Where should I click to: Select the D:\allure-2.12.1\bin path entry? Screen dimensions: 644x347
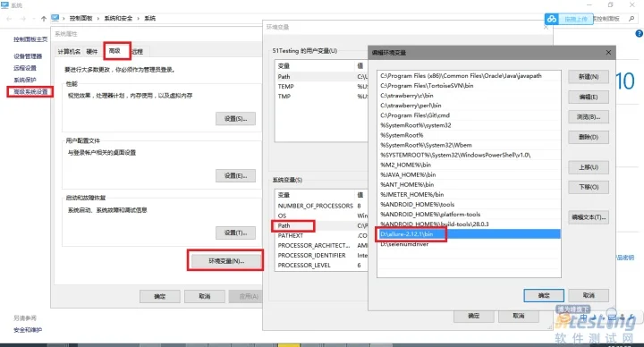469,234
